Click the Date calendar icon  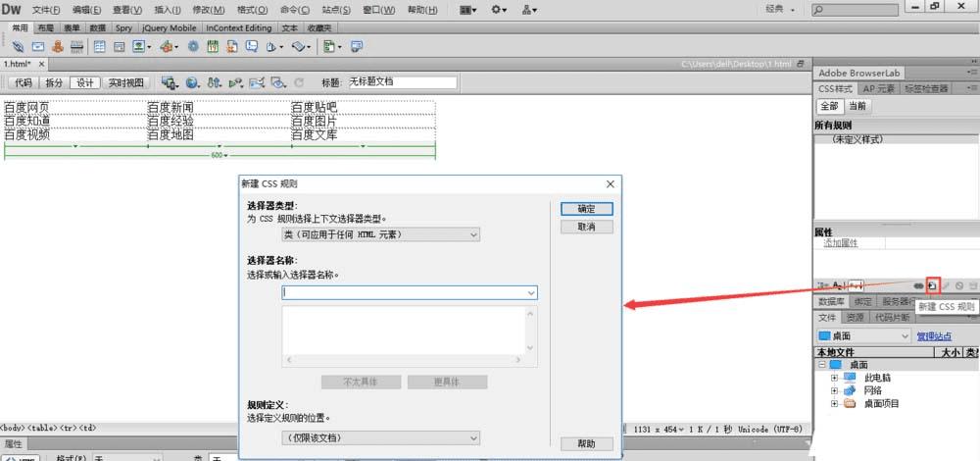[213, 46]
